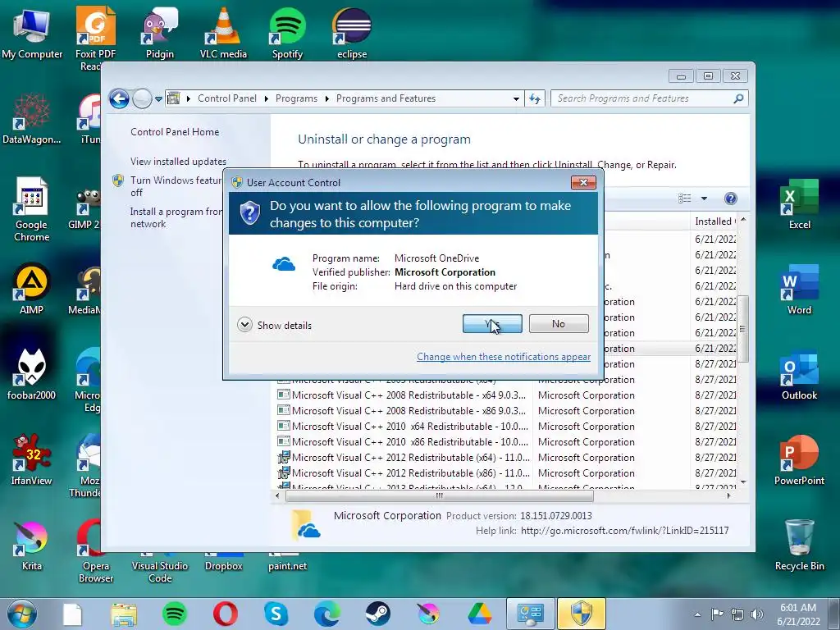The height and width of the screenshot is (630, 840).
Task: Launch IrfanView desktop shortcut
Action: pyautogui.click(x=32, y=459)
